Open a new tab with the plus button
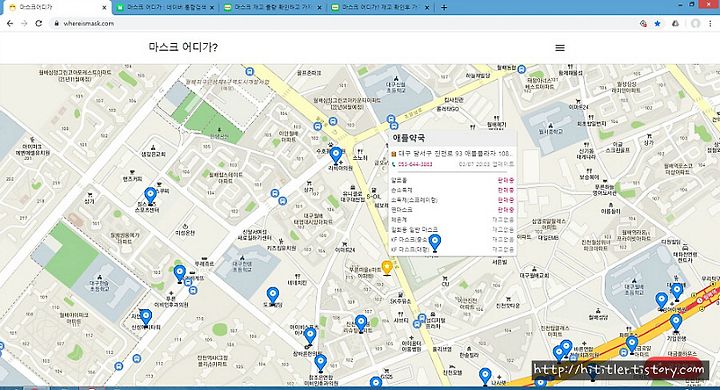The image size is (720, 390). [444, 7]
